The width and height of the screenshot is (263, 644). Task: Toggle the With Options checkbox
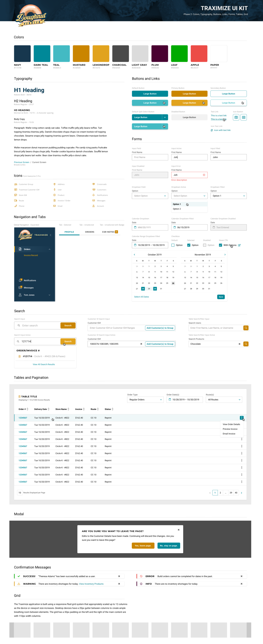[221, 245]
